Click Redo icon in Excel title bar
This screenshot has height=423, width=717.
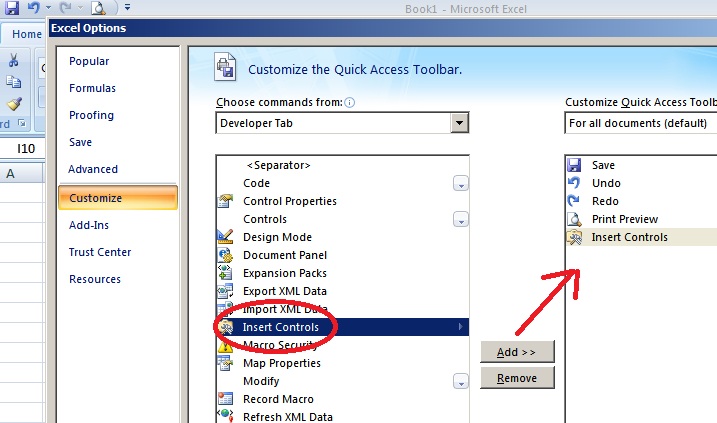[65, 7]
